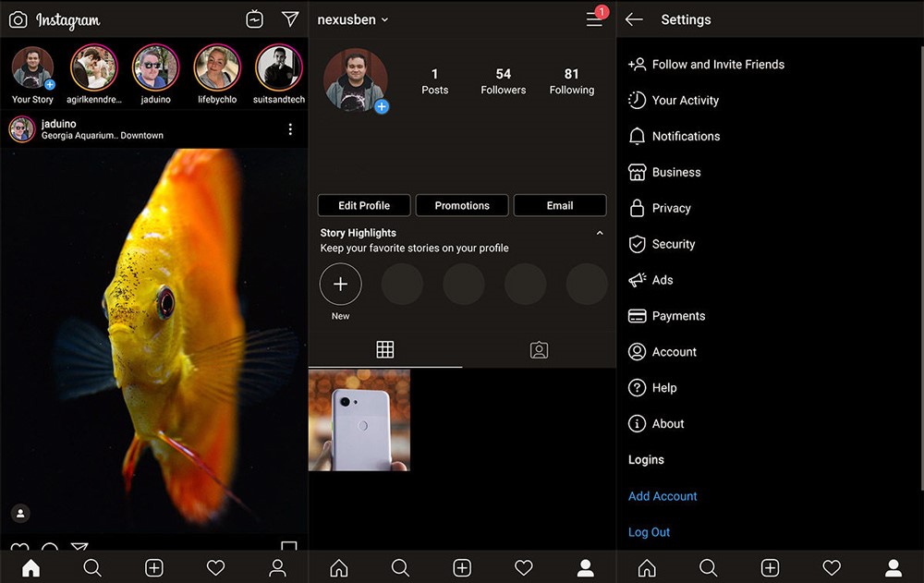The width and height of the screenshot is (924, 583).
Task: Open the hamburger menu with notification badge
Action: pyautogui.click(x=595, y=19)
